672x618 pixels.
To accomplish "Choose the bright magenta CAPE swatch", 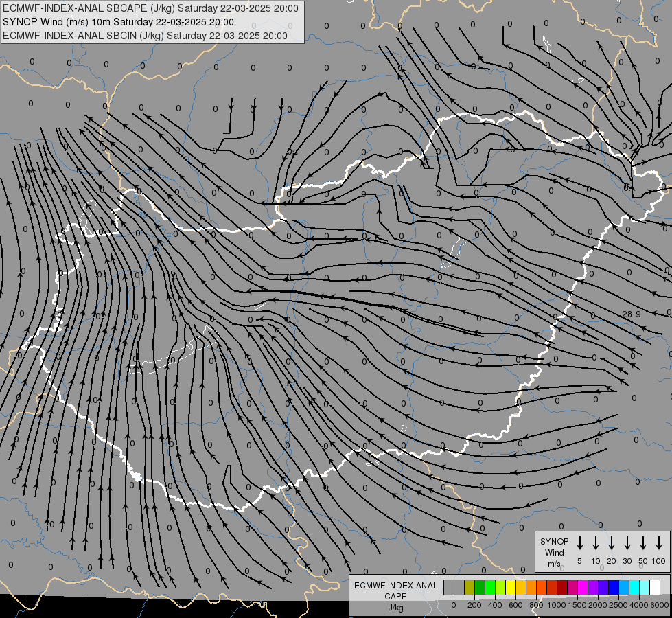I will click(583, 587).
